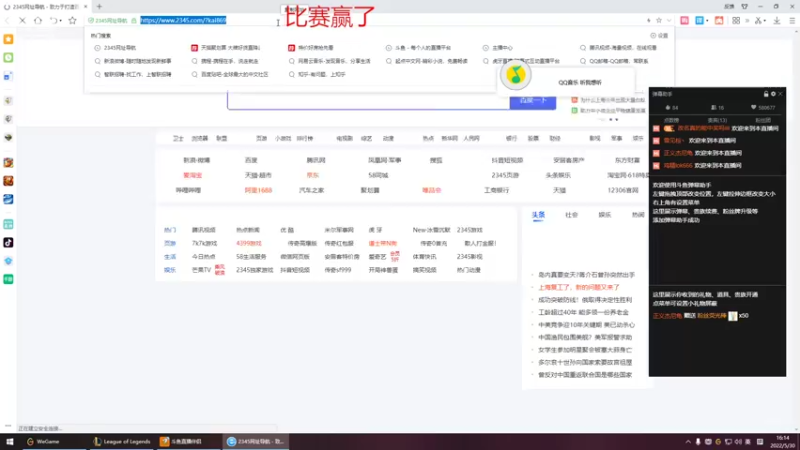Open the red 4399游戏 link

[x=248, y=243]
